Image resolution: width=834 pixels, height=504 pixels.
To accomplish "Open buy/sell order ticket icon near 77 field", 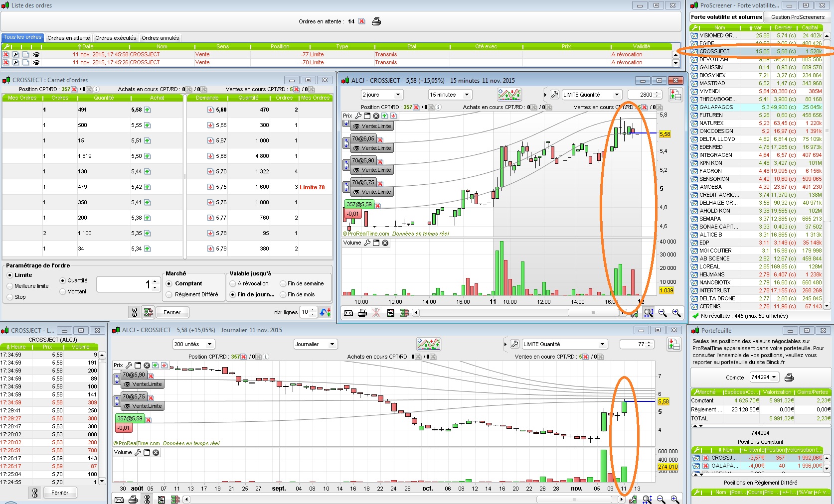I will pyautogui.click(x=674, y=344).
